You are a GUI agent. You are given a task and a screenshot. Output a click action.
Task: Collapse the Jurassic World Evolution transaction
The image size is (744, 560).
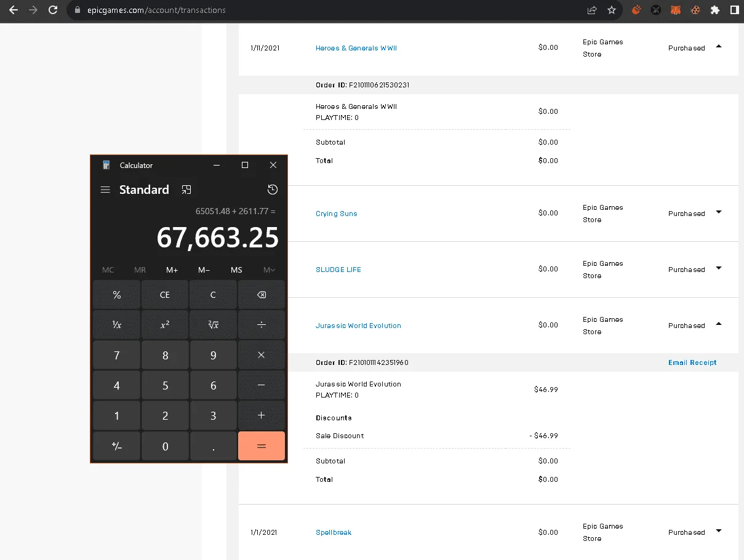tap(719, 324)
